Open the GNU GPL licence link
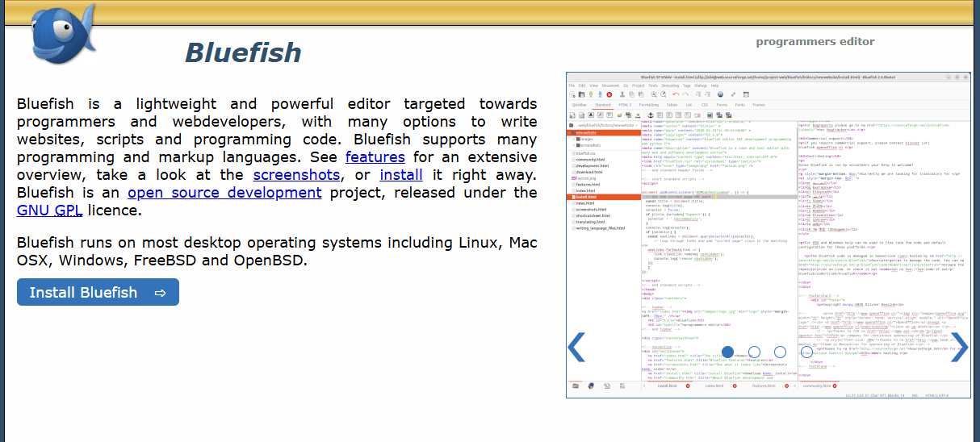Viewport: 980px width, 442px height. tap(50, 210)
